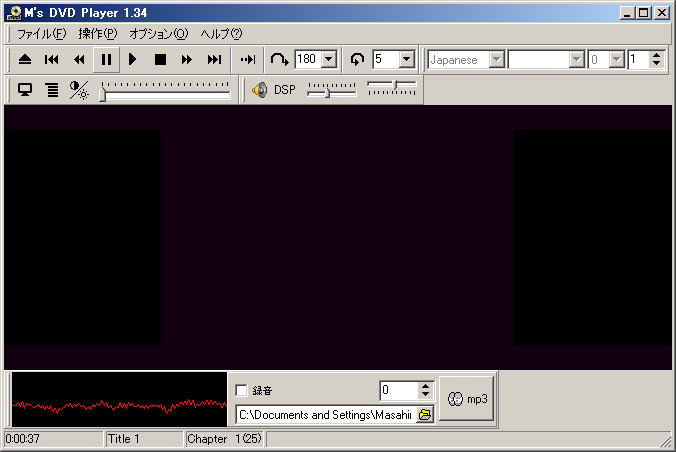Viewport: 676px width, 452px height.
Task: Click the eject disc button
Action: (x=25, y=60)
